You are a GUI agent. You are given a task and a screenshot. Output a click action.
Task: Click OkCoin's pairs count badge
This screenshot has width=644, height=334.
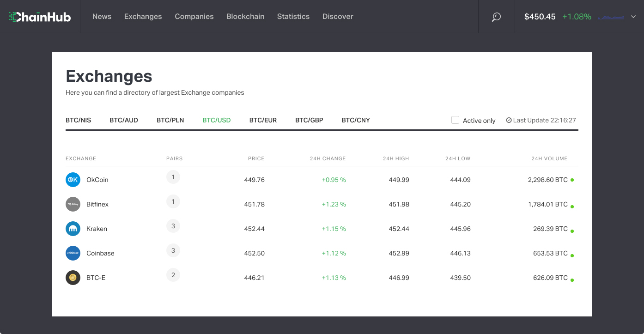pos(173,177)
